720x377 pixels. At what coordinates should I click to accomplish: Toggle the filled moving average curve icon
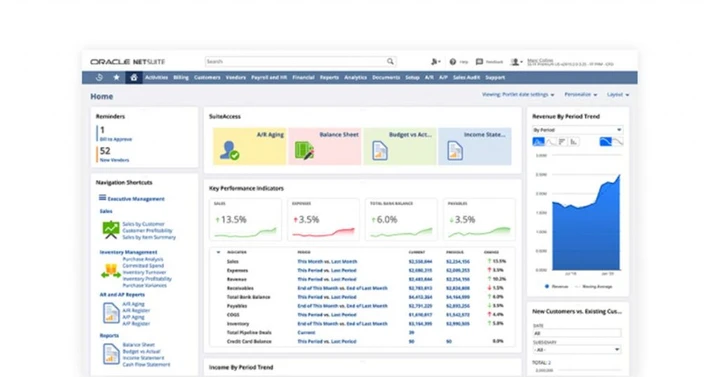click(x=606, y=142)
